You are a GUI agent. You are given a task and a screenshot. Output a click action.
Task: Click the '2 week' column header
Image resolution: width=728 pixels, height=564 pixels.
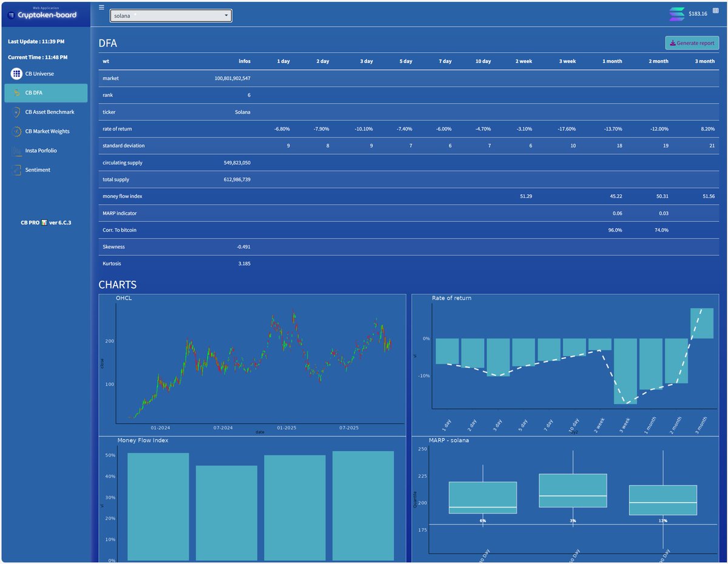pyautogui.click(x=524, y=61)
